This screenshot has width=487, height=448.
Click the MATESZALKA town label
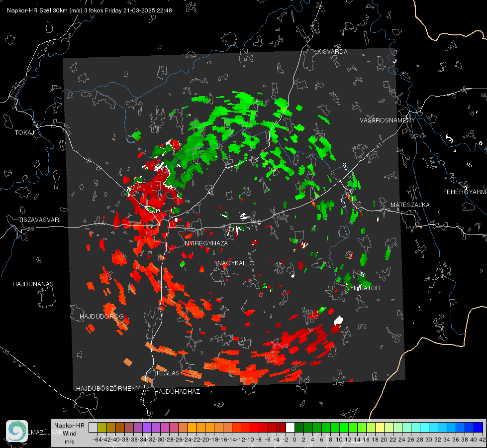(x=410, y=205)
